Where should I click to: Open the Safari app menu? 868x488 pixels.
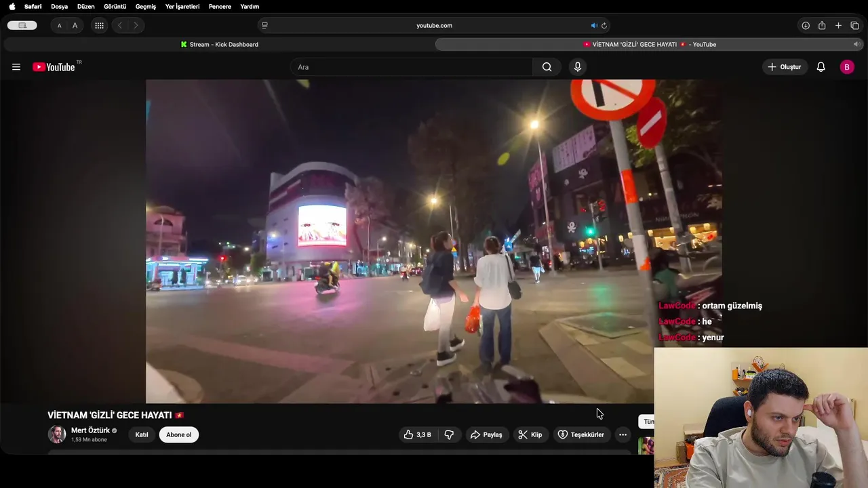point(33,6)
